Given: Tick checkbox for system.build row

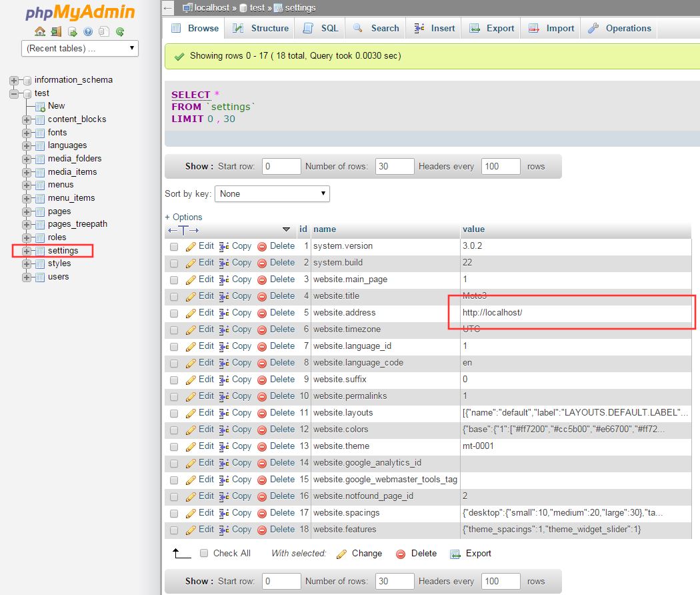Looking at the screenshot, I should (x=174, y=263).
